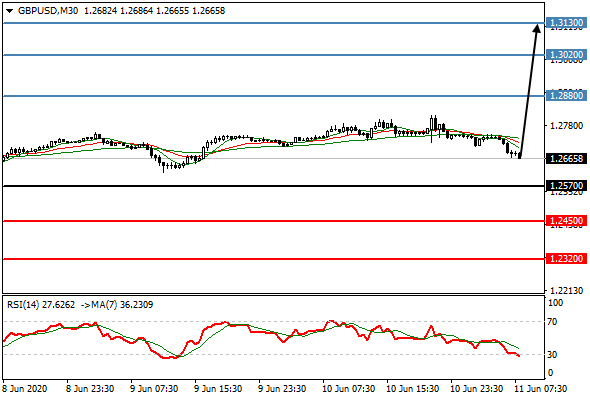Click the black 1.25700 level label
This screenshot has width=590, height=400.
(566, 186)
